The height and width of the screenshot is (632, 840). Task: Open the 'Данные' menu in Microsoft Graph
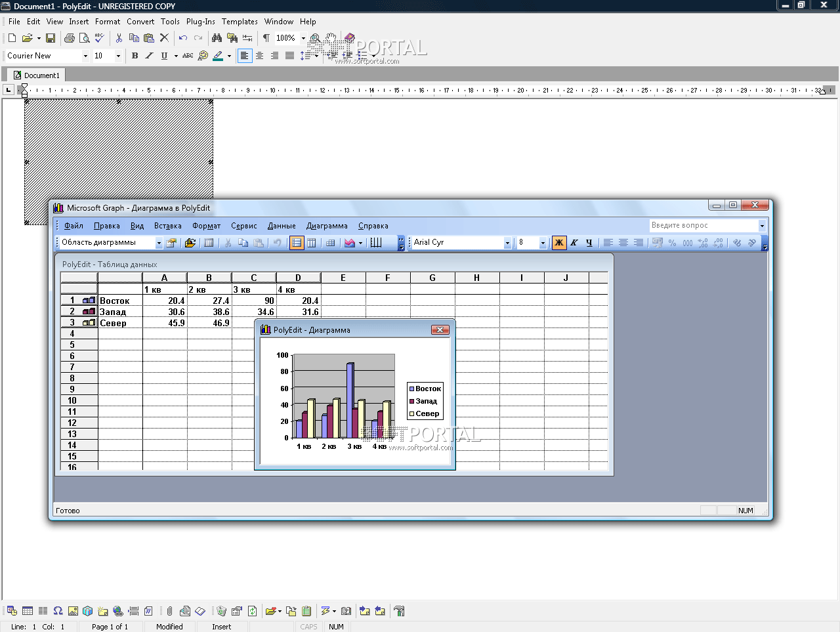tap(282, 226)
